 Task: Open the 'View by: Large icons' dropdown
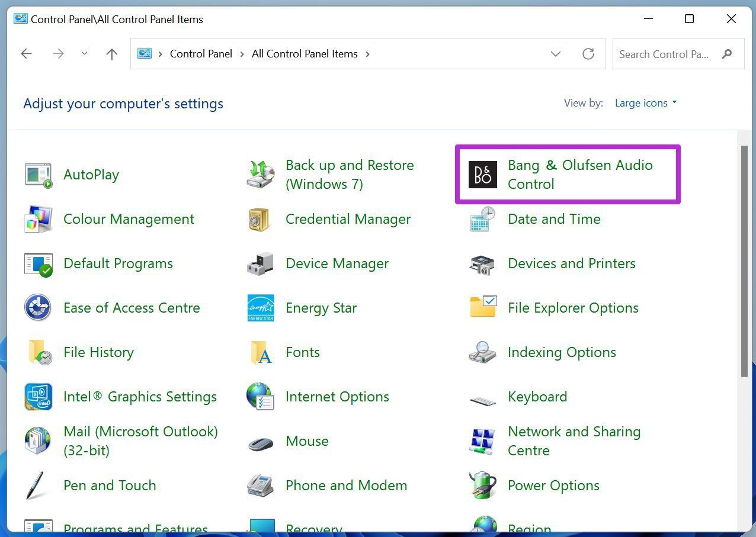click(x=646, y=103)
